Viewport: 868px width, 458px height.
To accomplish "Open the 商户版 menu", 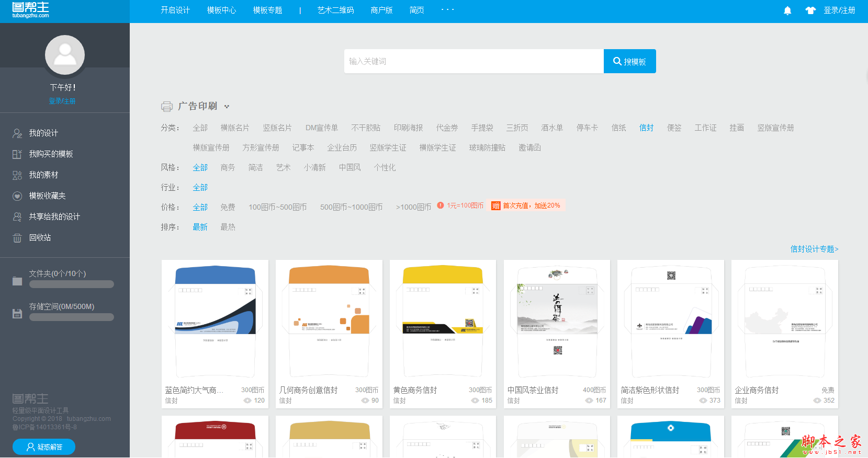I will 381,10.
